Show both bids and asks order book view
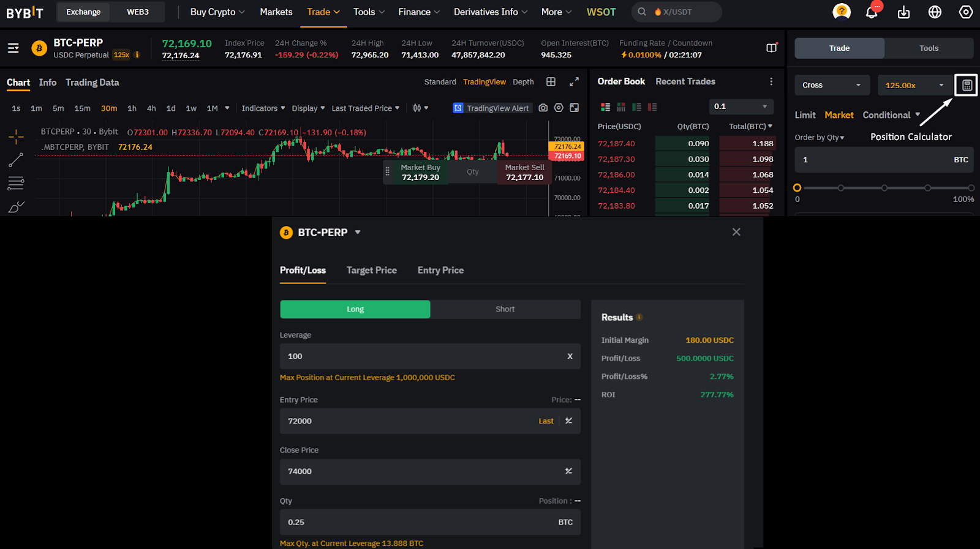Screen dimensions: 980x549 pos(605,107)
